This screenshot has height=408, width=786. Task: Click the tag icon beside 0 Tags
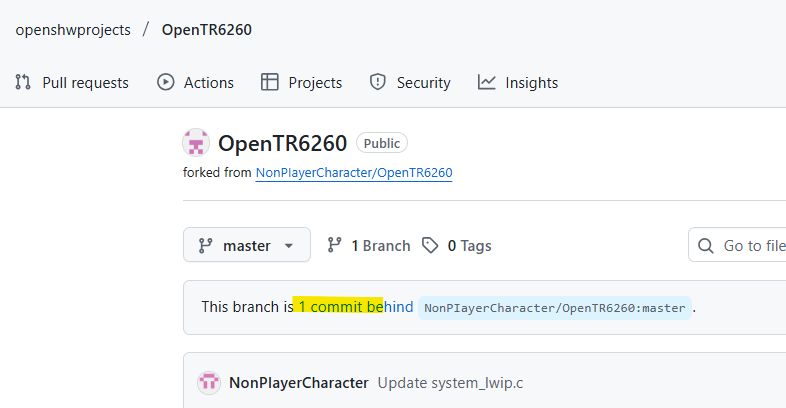430,245
